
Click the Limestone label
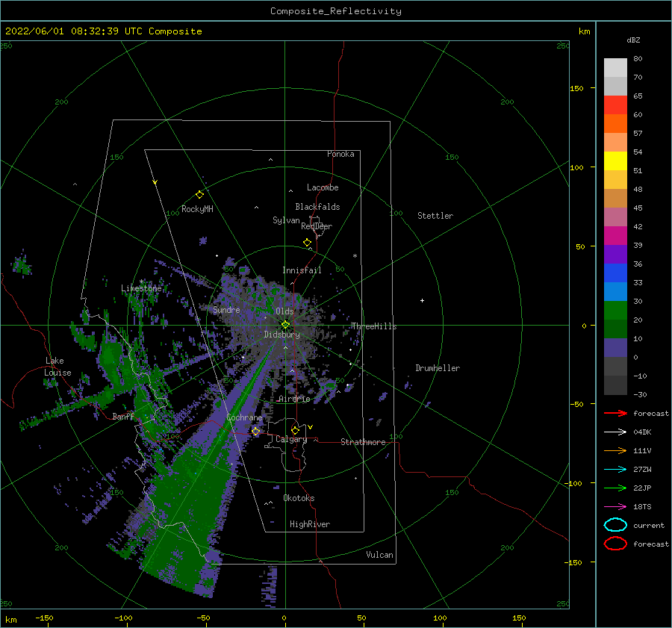tap(141, 288)
